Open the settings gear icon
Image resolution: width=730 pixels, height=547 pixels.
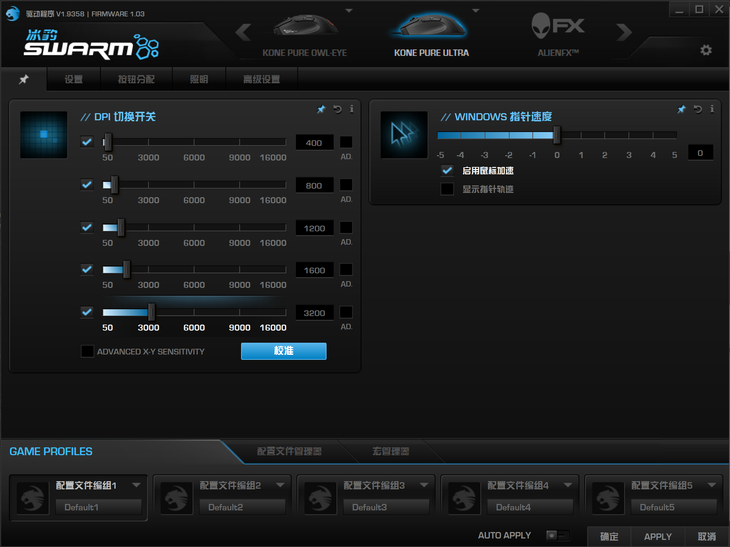[706, 50]
